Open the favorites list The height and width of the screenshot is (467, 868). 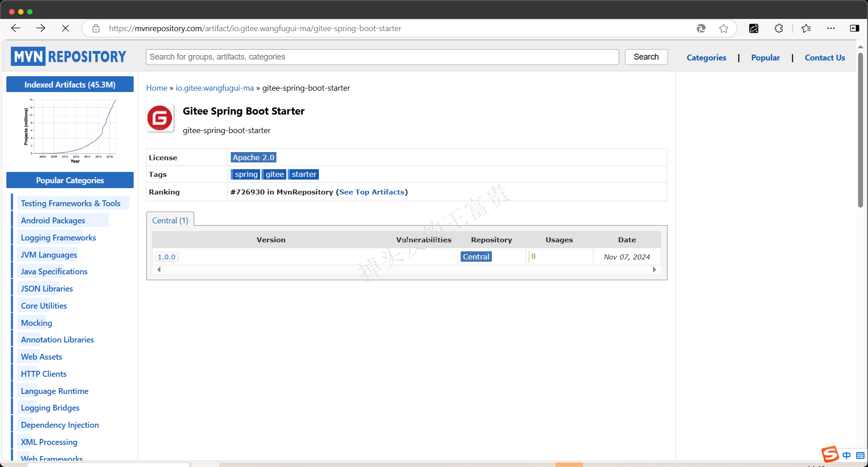click(x=806, y=28)
